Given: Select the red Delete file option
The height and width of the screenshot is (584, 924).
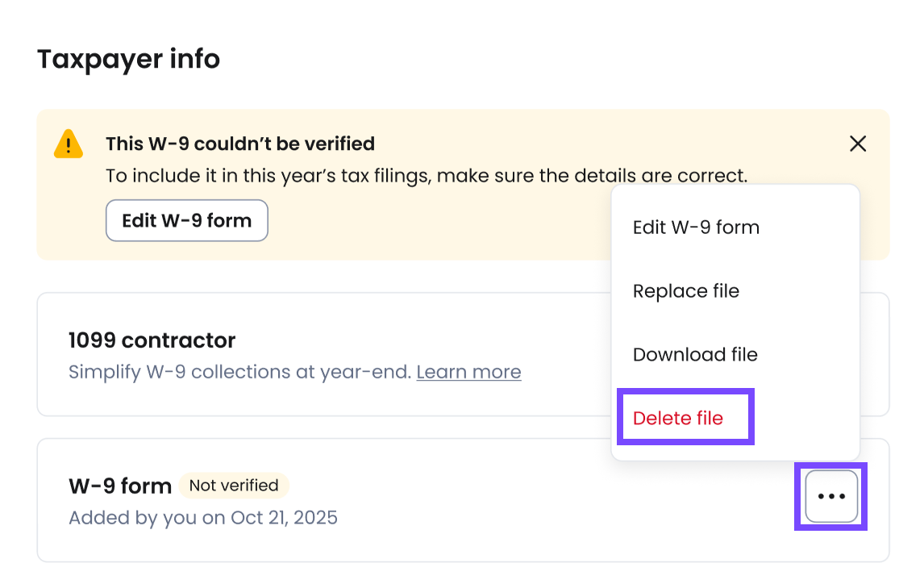Looking at the screenshot, I should point(678,419).
